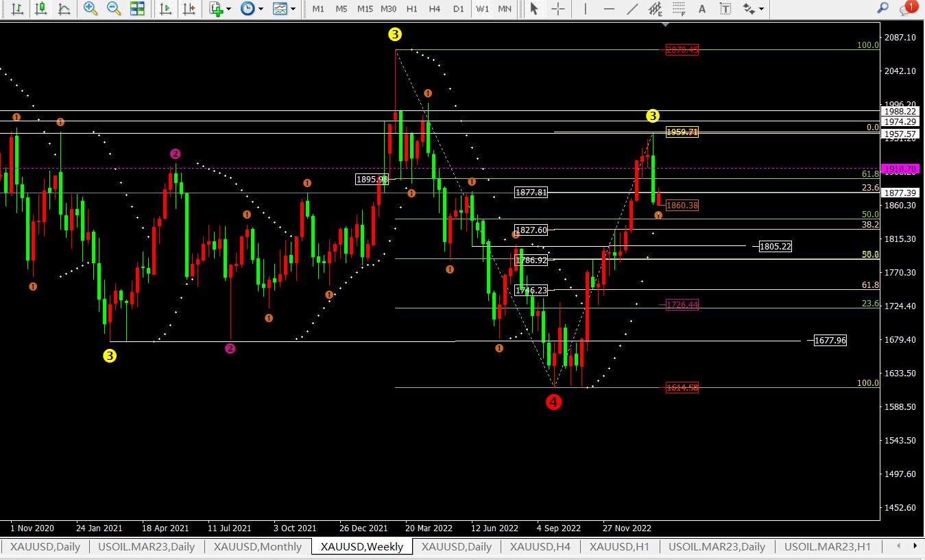Select the arrow cursor tool
Viewport: 925px width, 560px height.
[x=534, y=9]
